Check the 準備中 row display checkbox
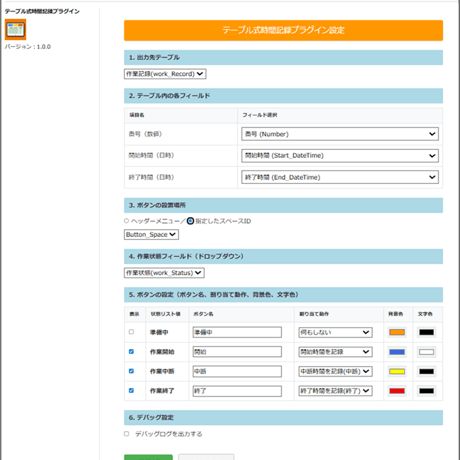 click(131, 332)
